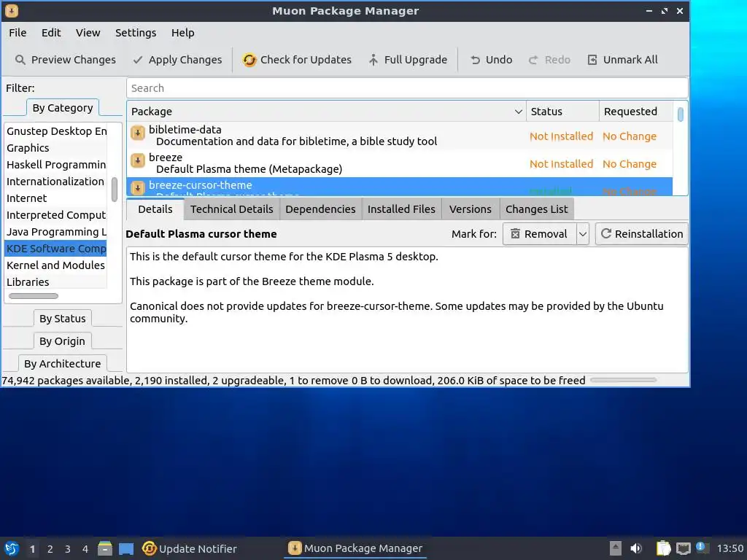
Task: Open the View menu
Action: [88, 33]
